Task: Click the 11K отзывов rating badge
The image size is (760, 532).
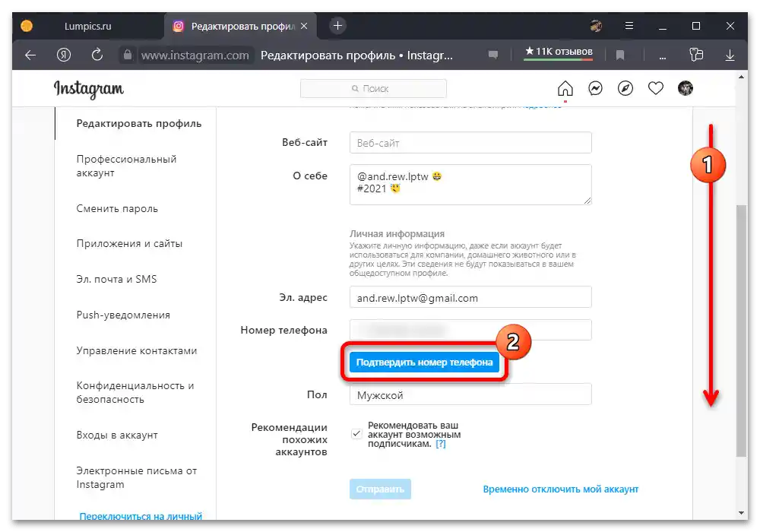Action: [559, 52]
